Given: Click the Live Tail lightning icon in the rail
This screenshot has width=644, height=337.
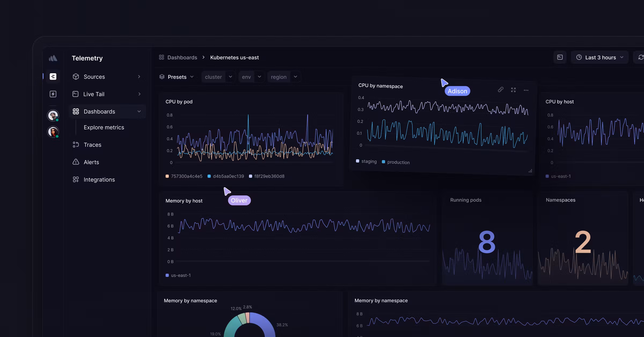Looking at the screenshot, I should [x=53, y=94].
